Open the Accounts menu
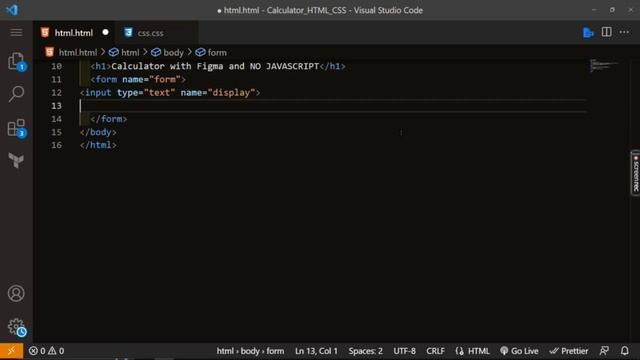 click(x=16, y=293)
